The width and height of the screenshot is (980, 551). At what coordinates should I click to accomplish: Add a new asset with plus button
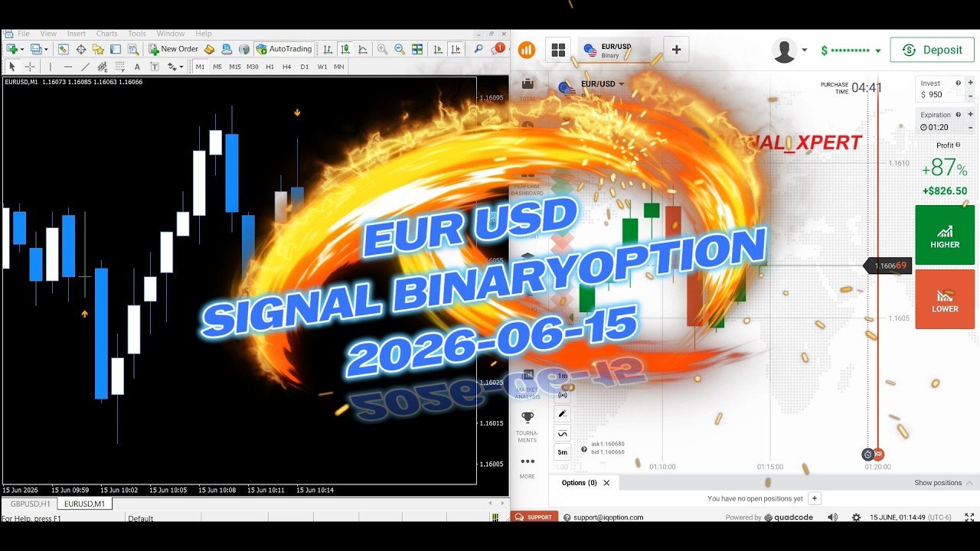point(676,50)
